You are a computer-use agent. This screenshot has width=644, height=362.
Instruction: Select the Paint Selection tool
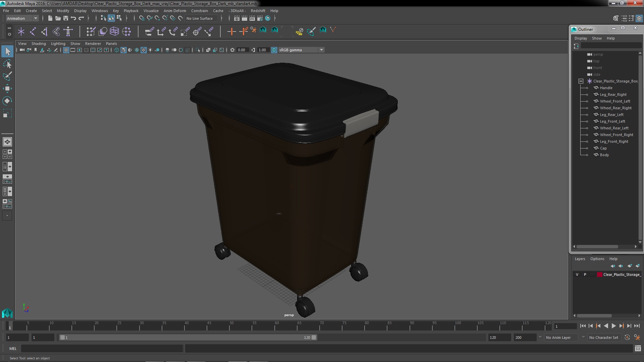[7, 76]
